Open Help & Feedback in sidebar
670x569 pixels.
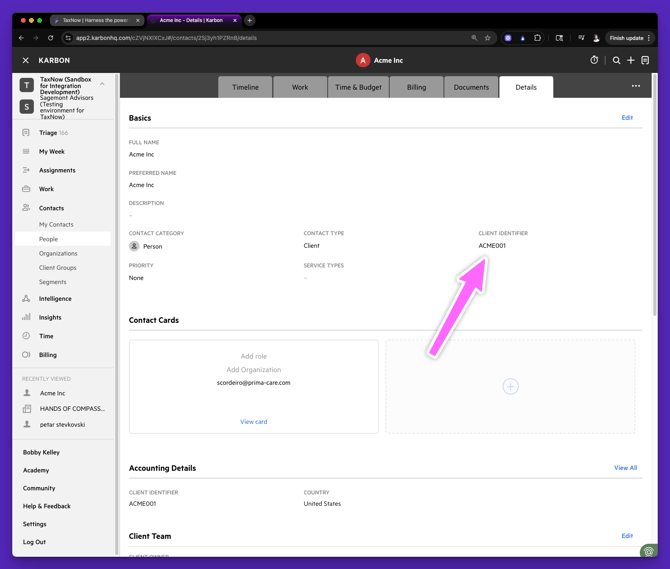47,506
